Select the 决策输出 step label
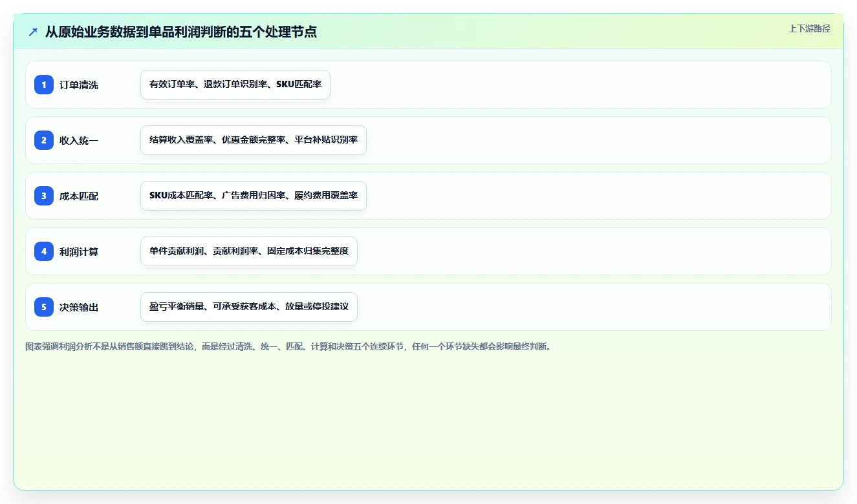The height and width of the screenshot is (504, 857). tap(79, 307)
